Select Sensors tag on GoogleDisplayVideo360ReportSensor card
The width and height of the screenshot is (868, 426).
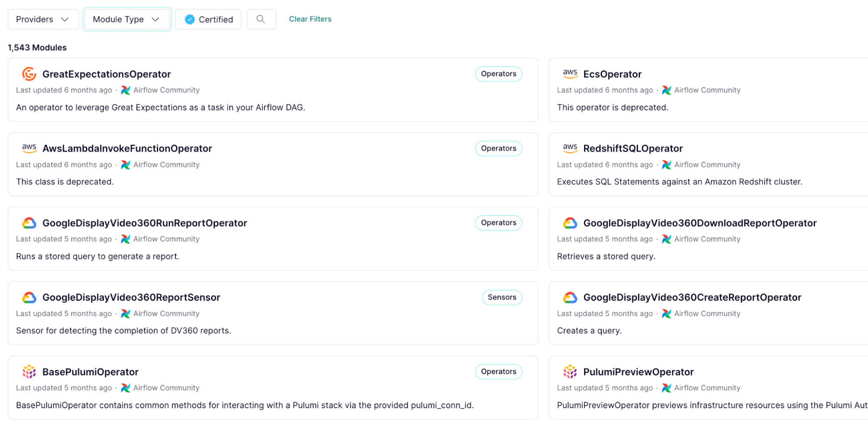point(502,297)
